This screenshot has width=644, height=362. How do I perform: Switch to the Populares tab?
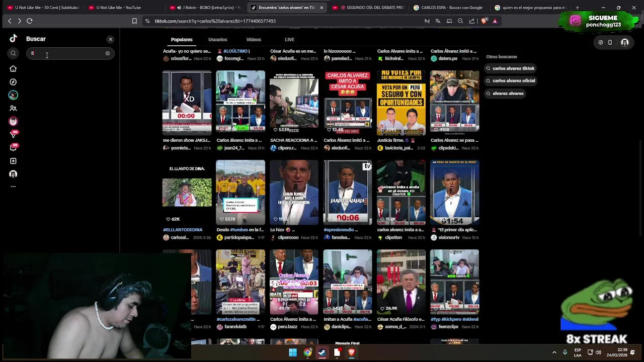(x=182, y=39)
